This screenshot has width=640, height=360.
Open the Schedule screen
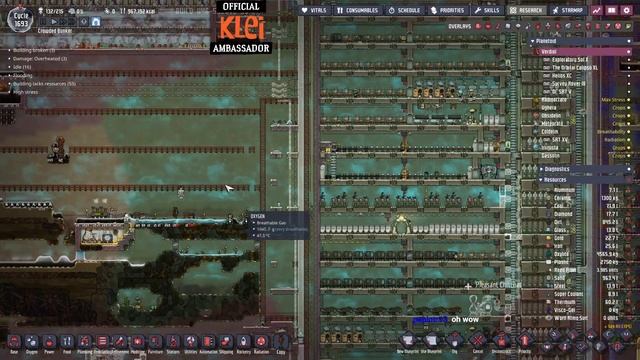pyautogui.click(x=404, y=10)
